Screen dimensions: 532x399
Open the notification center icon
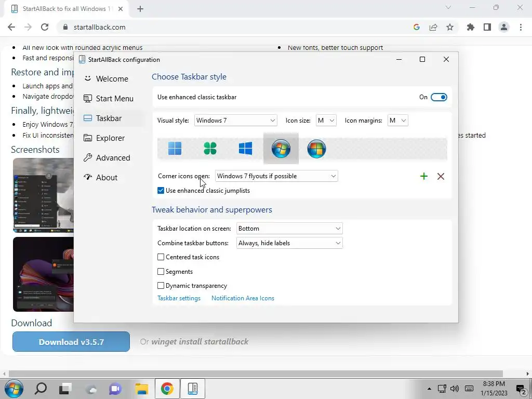click(521, 390)
